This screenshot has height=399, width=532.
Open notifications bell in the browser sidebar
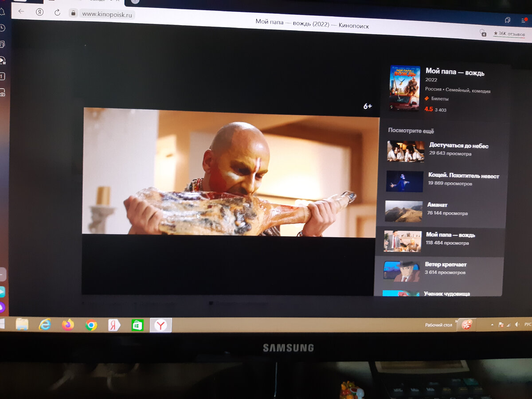(2, 11)
